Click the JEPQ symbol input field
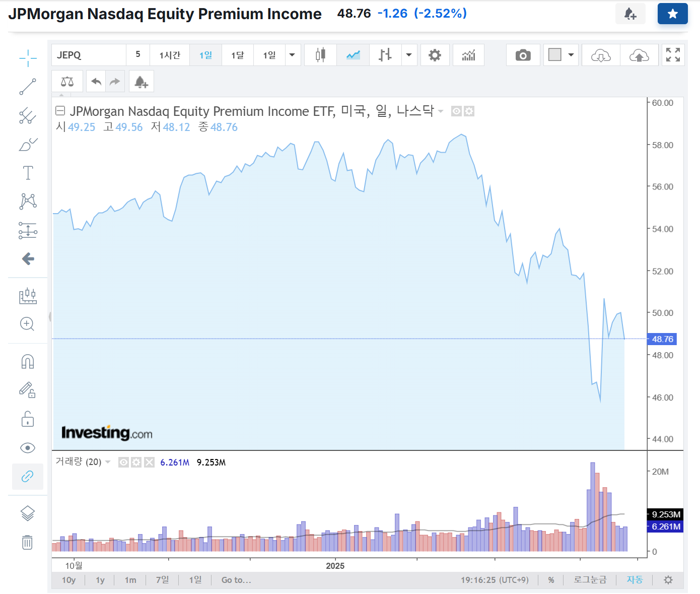Image resolution: width=700 pixels, height=594 pixels. (89, 55)
